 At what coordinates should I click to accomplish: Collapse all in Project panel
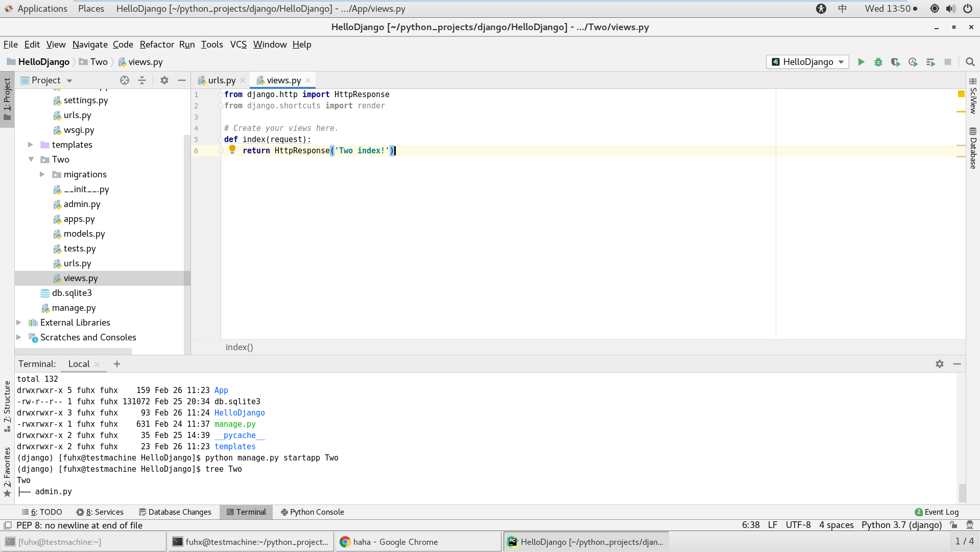pyautogui.click(x=142, y=80)
